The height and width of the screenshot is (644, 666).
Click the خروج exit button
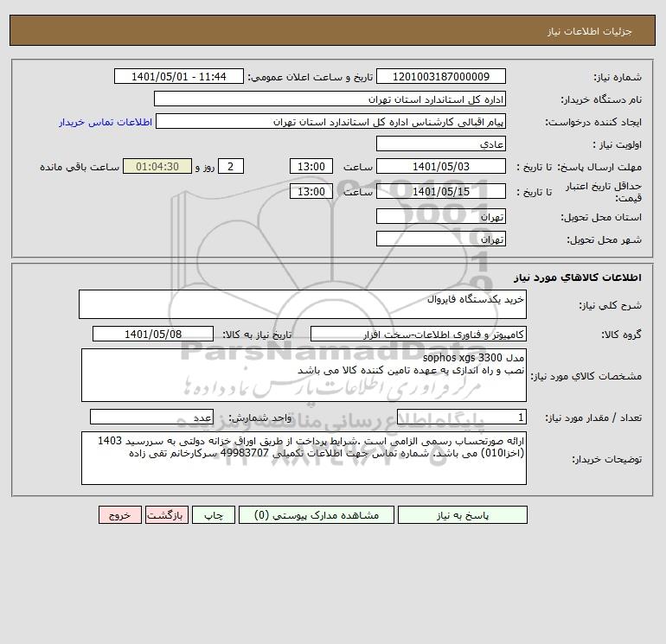click(119, 514)
